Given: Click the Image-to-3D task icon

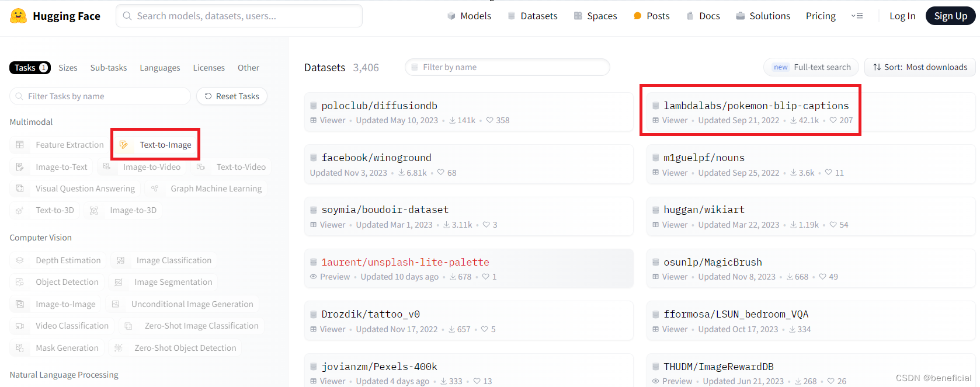Looking at the screenshot, I should click(x=94, y=210).
